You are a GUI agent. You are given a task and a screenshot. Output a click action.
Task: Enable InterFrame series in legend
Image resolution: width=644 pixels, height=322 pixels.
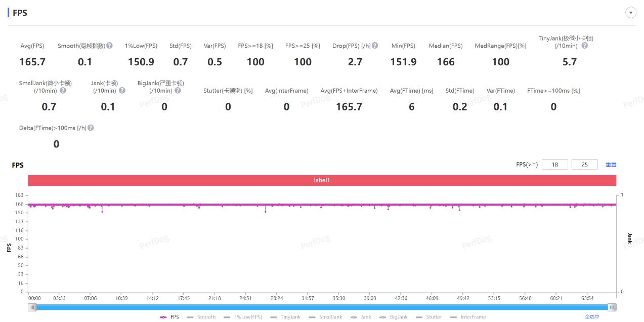[468, 317]
